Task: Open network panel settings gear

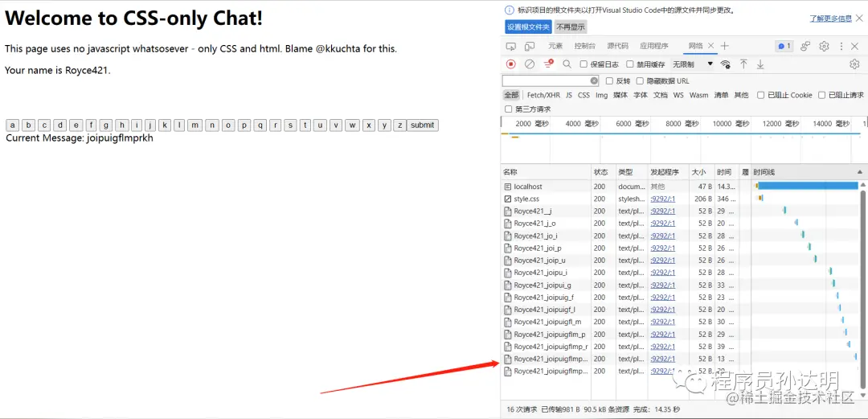Action: pyautogui.click(x=854, y=64)
